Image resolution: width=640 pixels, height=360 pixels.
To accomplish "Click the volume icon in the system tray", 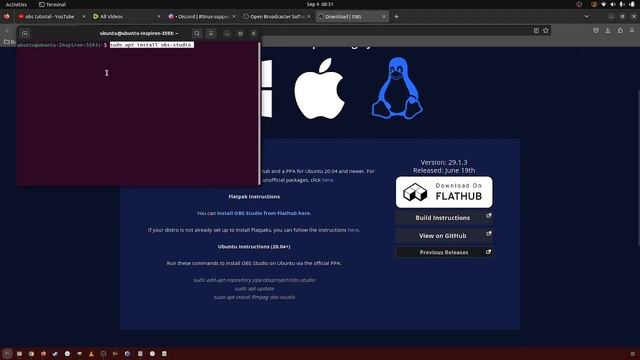I will tap(613, 4).
